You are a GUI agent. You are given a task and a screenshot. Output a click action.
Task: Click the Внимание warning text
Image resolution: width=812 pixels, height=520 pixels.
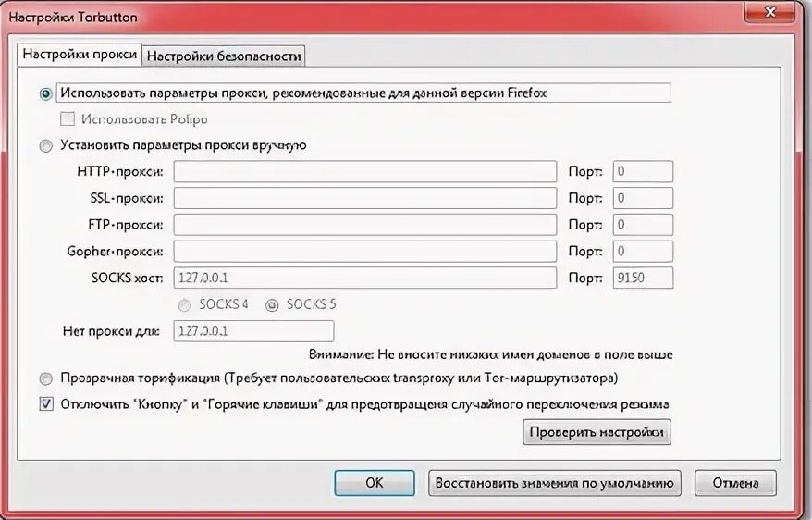(490, 354)
